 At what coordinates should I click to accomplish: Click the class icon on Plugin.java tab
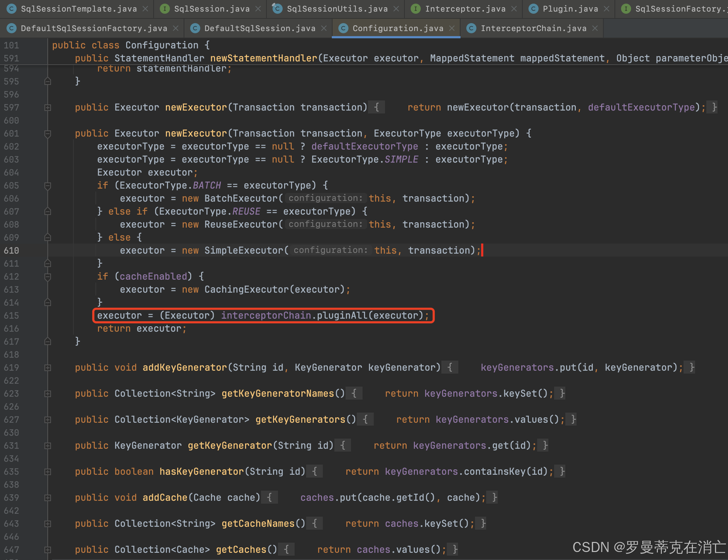pos(533,9)
